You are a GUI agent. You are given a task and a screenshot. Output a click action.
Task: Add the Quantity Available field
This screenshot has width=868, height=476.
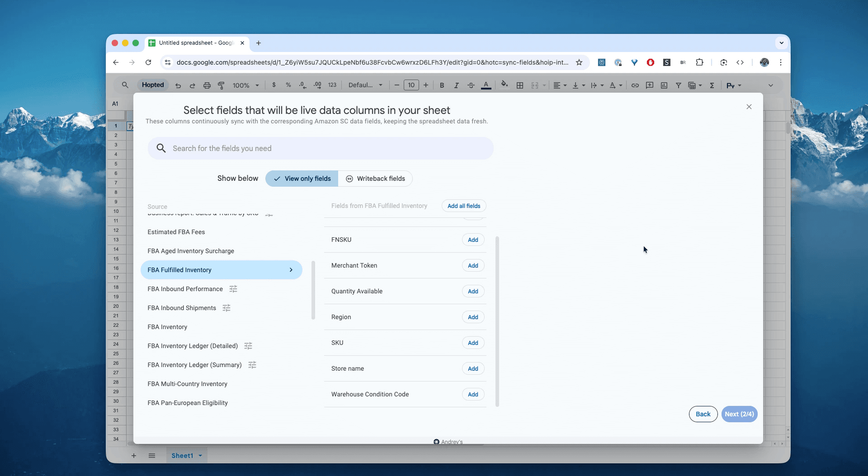[473, 291]
